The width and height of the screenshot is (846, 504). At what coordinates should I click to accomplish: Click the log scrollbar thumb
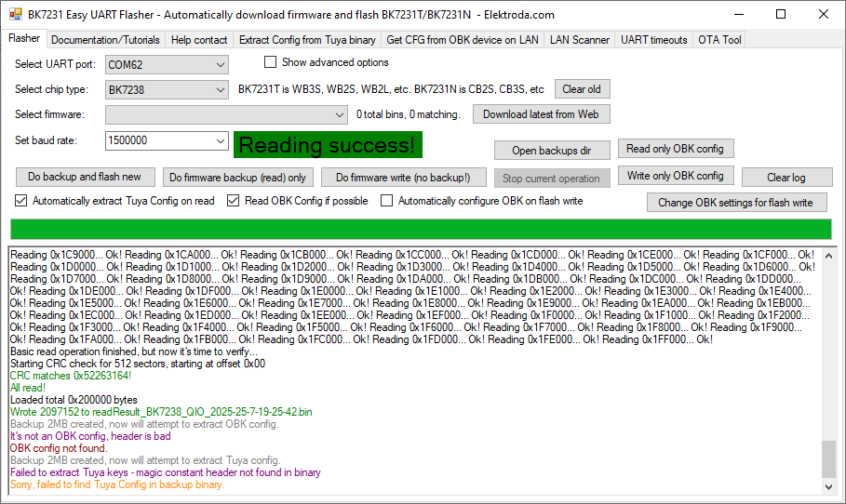828,459
